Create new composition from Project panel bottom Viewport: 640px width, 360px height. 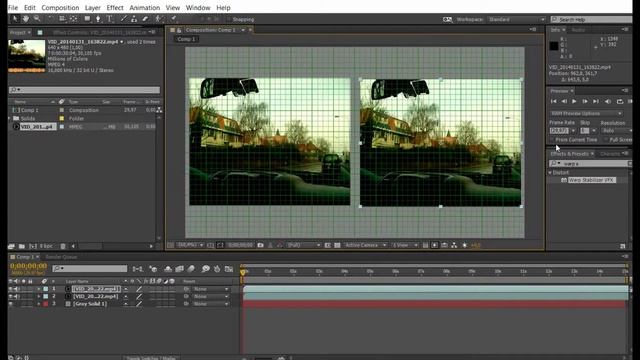pyautogui.click(x=33, y=246)
